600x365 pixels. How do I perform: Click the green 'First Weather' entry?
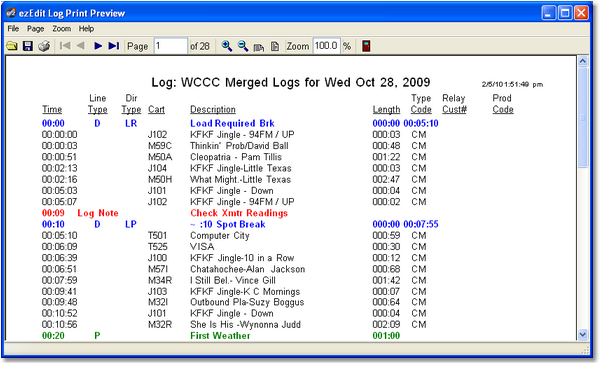click(x=220, y=336)
